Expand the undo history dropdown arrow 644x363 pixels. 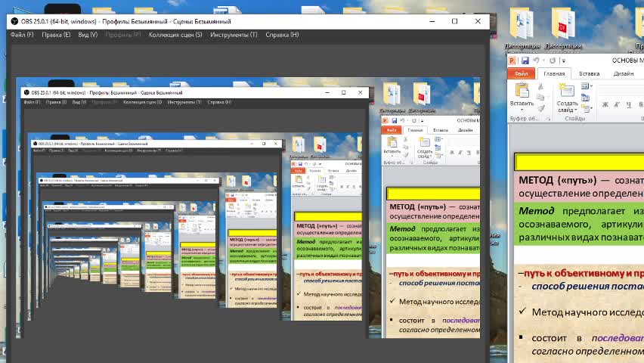543,60
